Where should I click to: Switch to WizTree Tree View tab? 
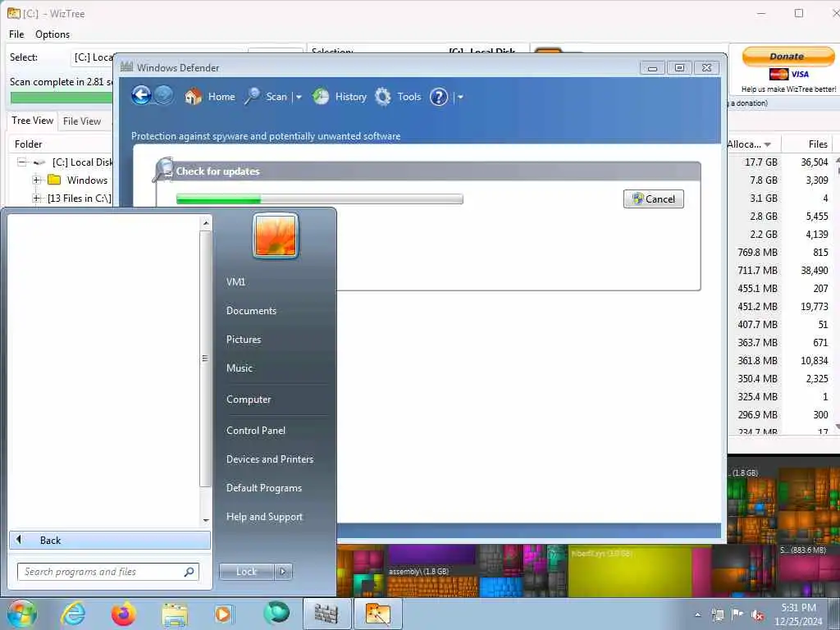[x=32, y=121]
